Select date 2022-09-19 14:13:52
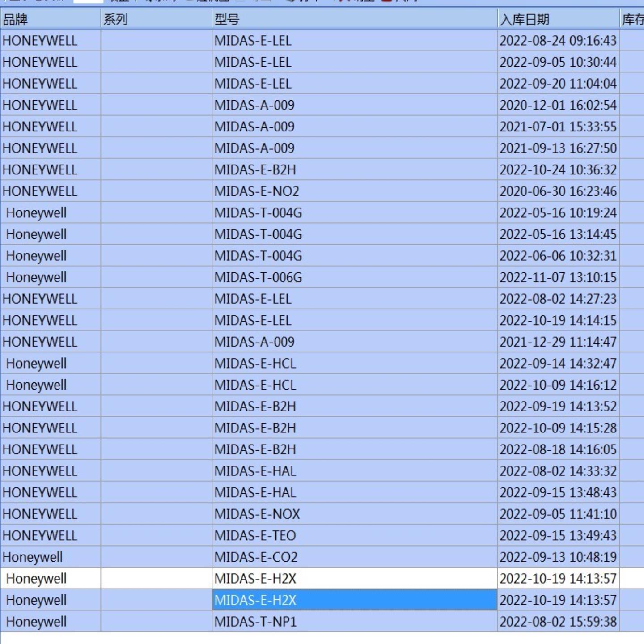The width and height of the screenshot is (644, 644). pyautogui.click(x=559, y=407)
